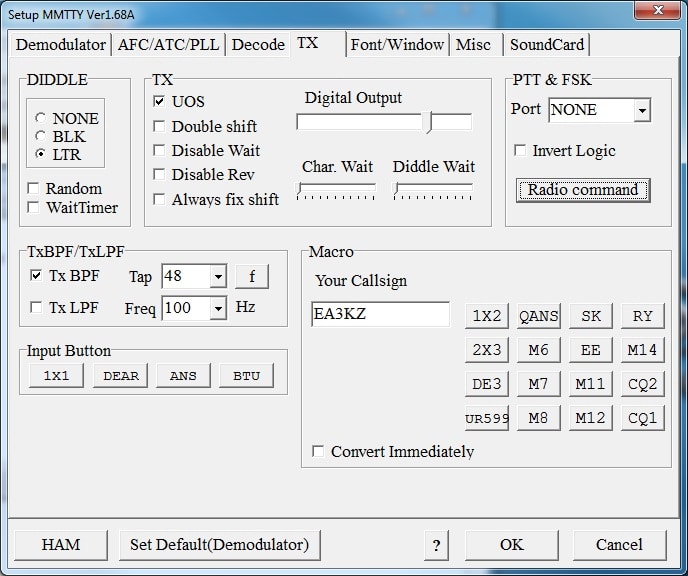Edit the 2X3 macro button
688x576 pixels.
tap(487, 350)
